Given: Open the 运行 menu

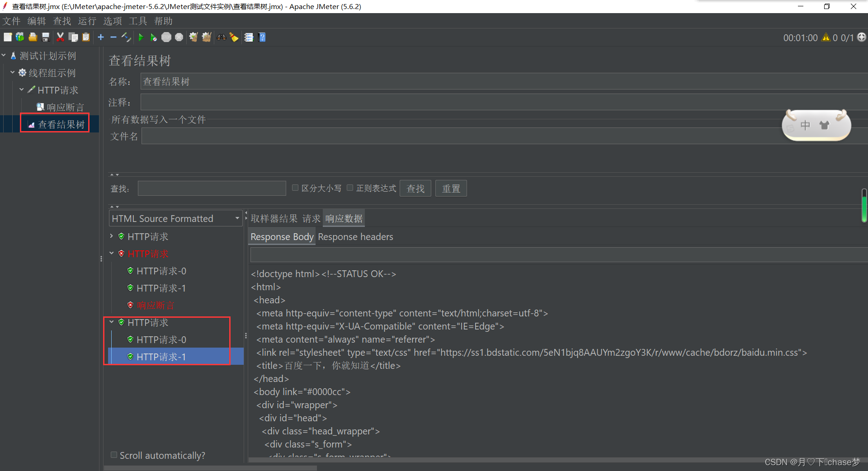Looking at the screenshot, I should [x=87, y=21].
